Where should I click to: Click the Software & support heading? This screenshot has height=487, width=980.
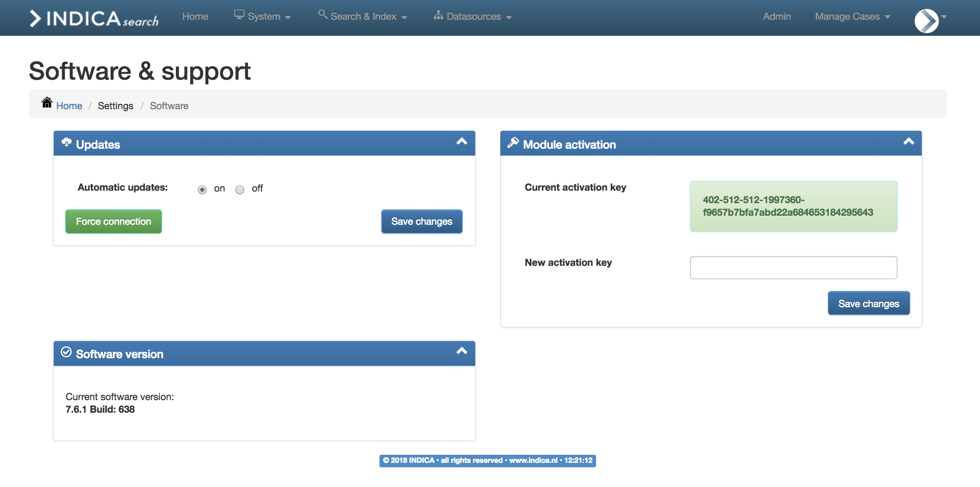click(140, 72)
